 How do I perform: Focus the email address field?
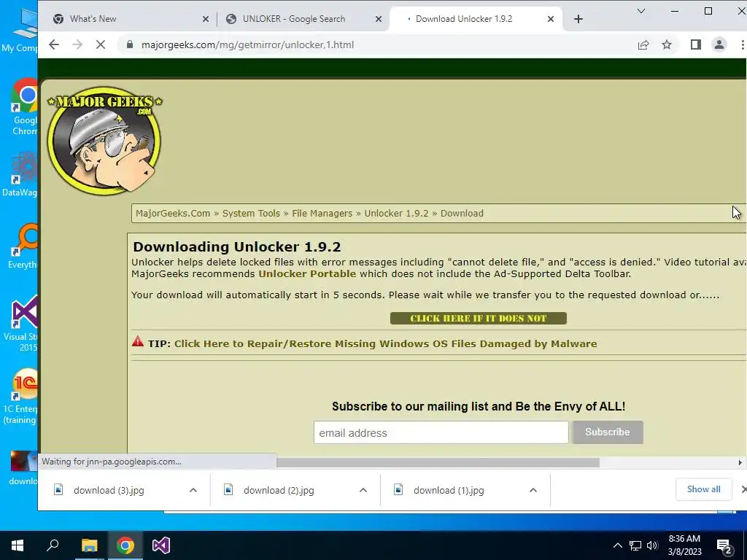(441, 432)
